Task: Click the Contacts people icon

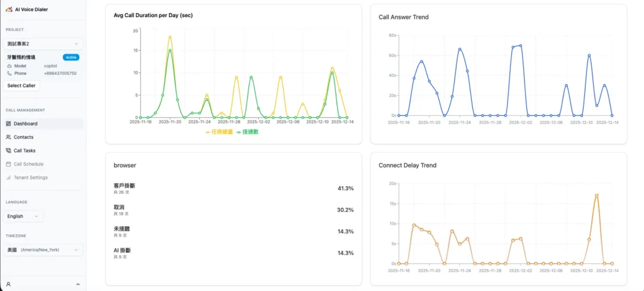Action: (9, 137)
